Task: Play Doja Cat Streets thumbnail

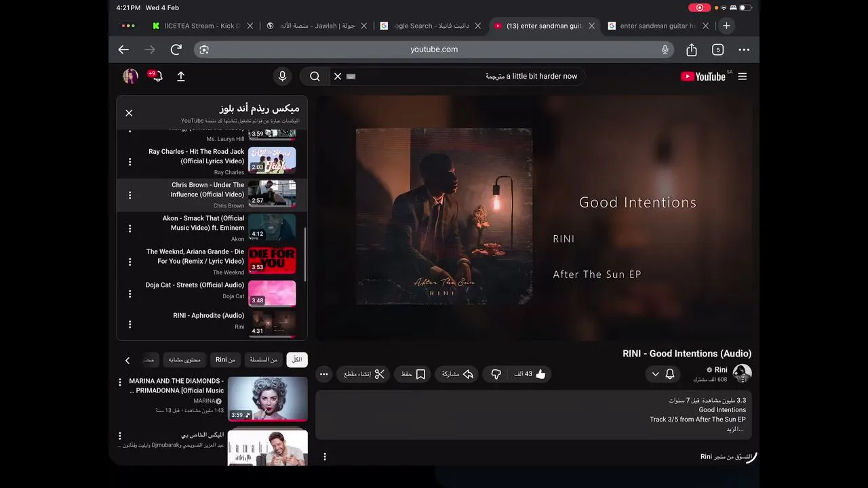Action: [272, 293]
